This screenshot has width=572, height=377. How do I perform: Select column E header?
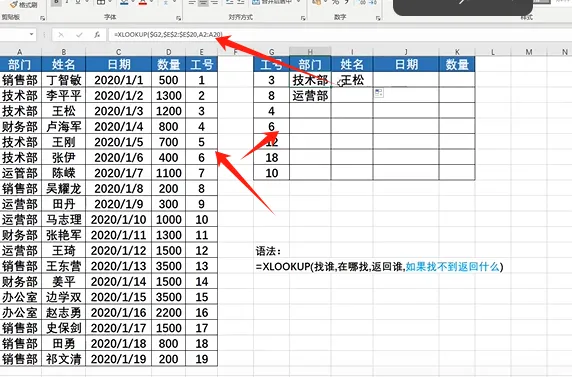(201, 52)
